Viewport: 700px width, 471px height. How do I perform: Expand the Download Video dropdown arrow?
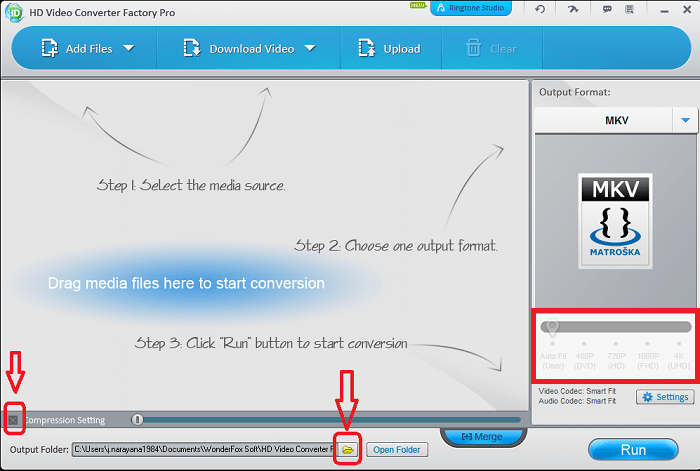310,48
